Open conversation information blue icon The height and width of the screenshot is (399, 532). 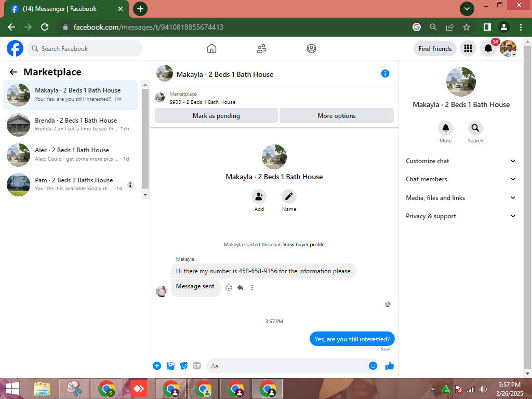tap(385, 74)
